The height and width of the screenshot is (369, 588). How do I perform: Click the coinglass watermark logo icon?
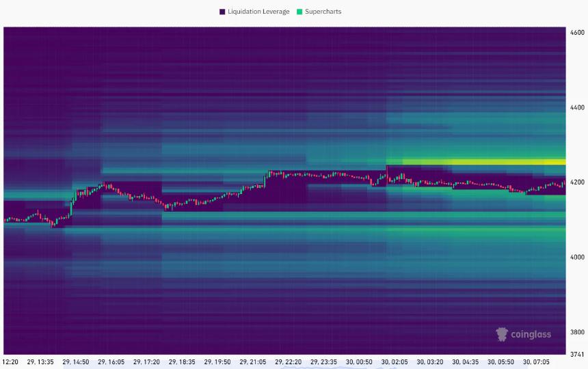503,334
